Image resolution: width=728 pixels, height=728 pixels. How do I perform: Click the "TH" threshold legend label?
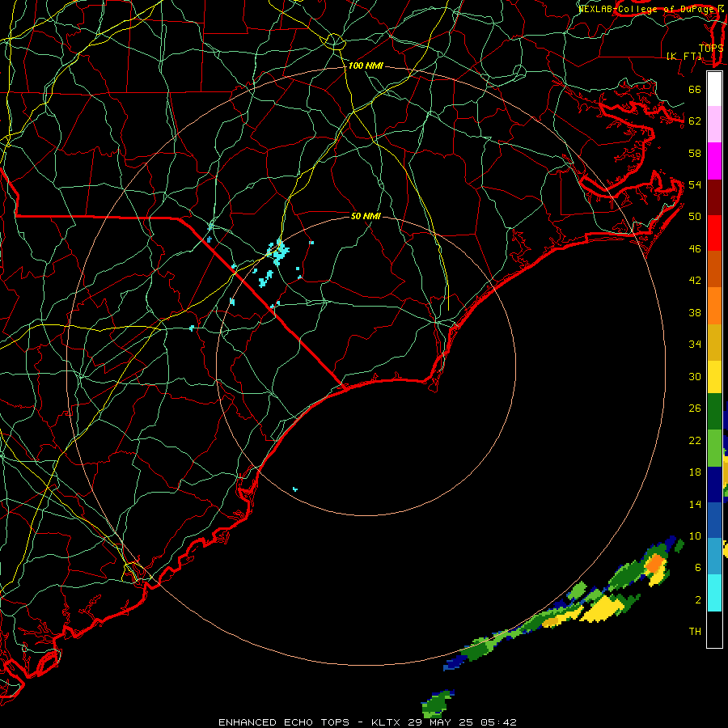coord(695,632)
